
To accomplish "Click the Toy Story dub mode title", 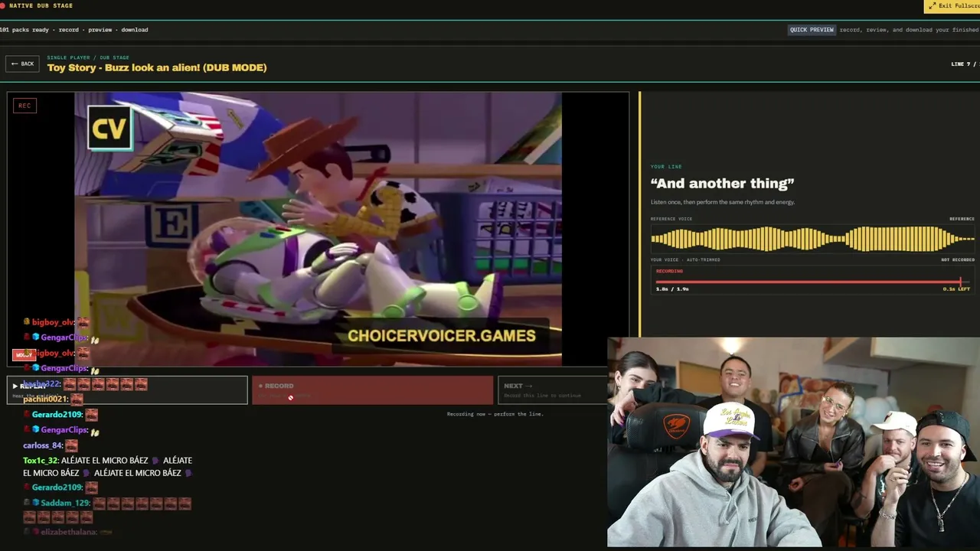I will (x=157, y=67).
